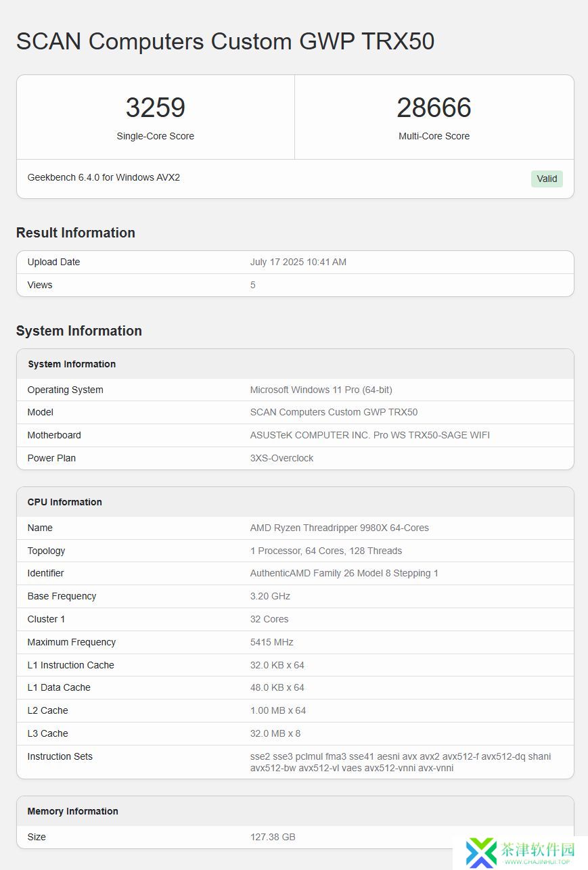Select the page title 'SCAN Computers Custom GWP TRX50'
588x870 pixels.
[225, 41]
